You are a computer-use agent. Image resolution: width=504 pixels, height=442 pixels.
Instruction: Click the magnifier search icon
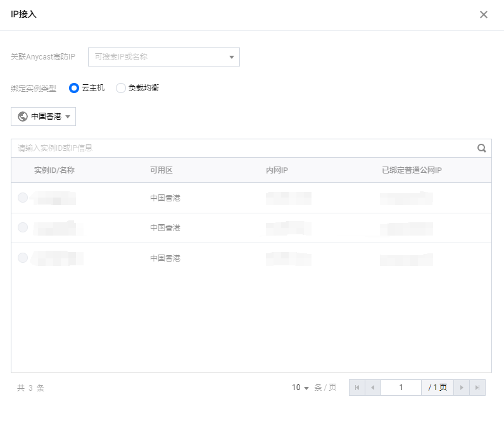(481, 148)
